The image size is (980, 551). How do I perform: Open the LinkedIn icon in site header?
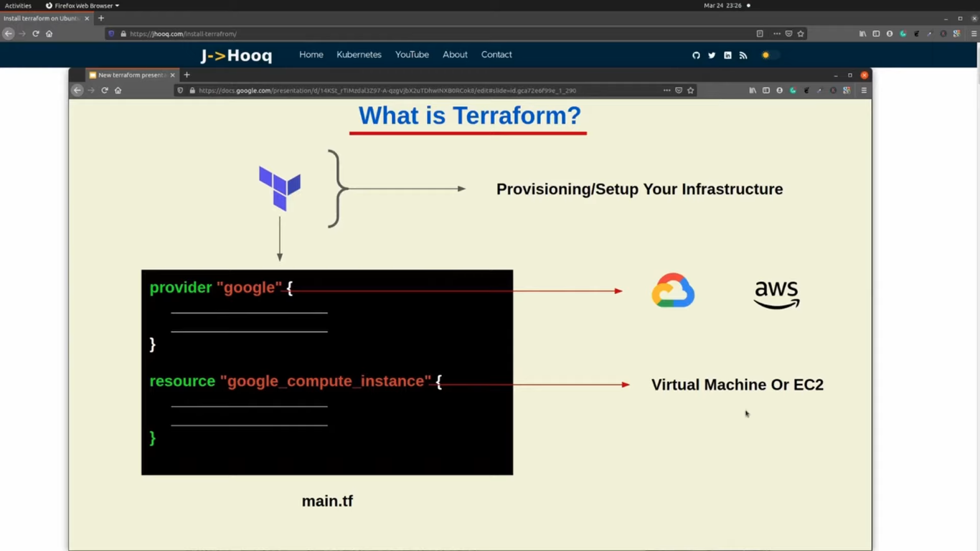coord(727,55)
